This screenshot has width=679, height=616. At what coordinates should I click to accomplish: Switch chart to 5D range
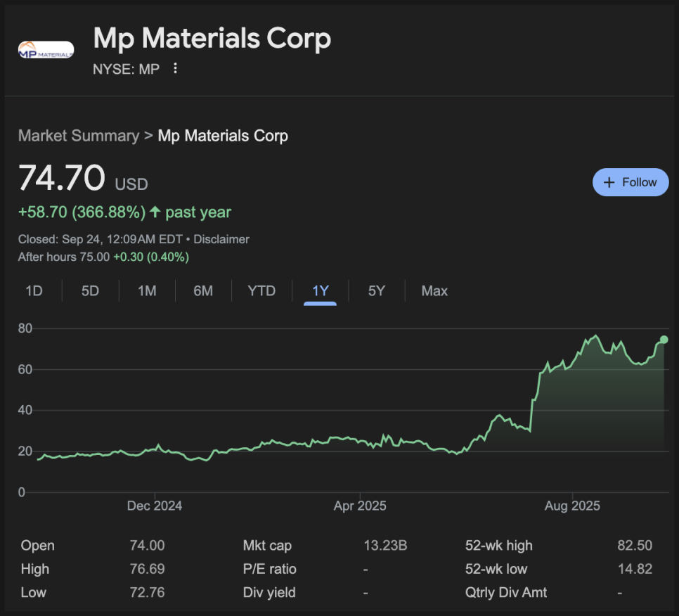click(90, 290)
